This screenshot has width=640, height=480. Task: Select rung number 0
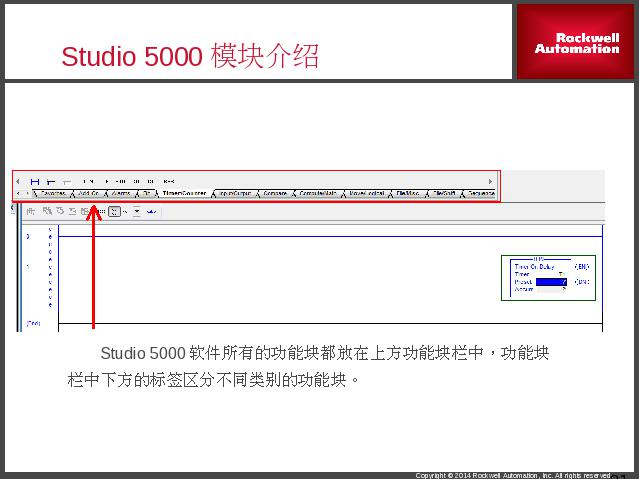pos(28,236)
